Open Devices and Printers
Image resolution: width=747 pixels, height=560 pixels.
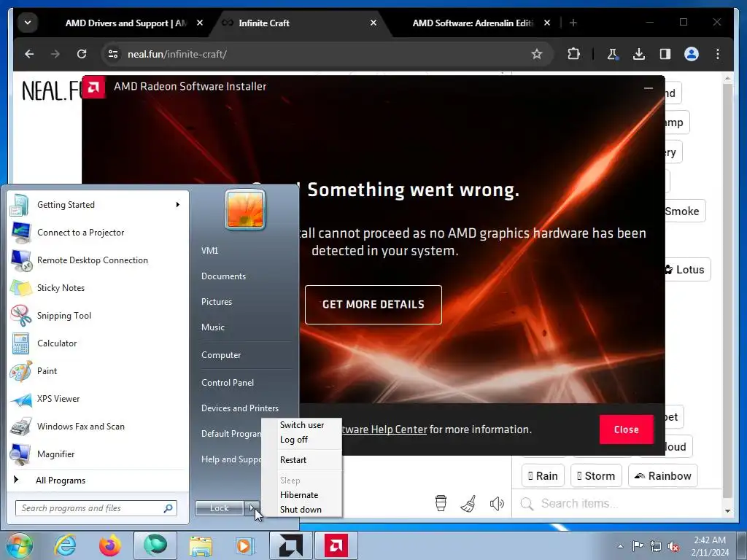(x=239, y=408)
